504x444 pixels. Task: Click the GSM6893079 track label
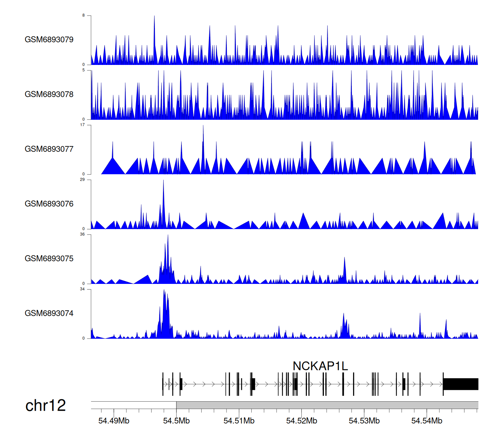tap(49, 40)
